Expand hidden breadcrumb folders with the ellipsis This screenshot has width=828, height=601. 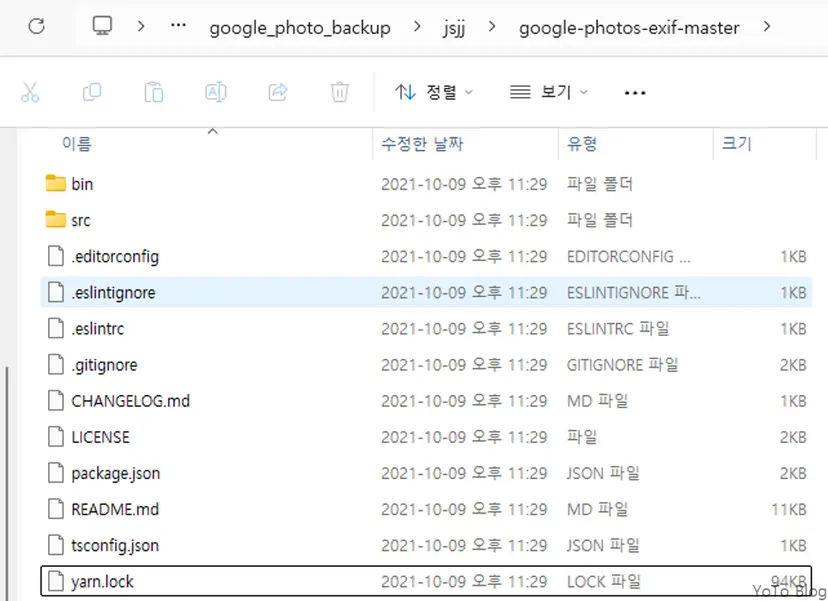tap(176, 27)
